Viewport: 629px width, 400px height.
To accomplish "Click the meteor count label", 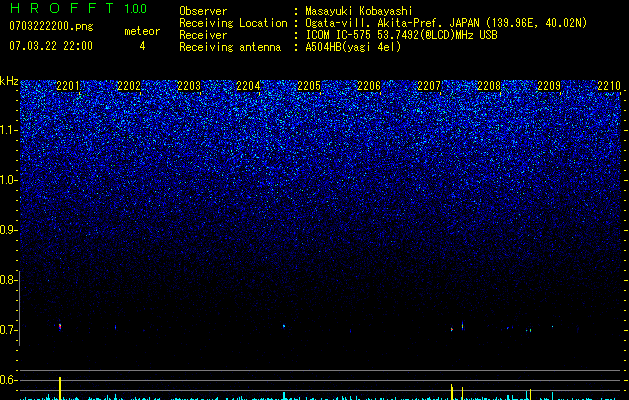I will (142, 31).
